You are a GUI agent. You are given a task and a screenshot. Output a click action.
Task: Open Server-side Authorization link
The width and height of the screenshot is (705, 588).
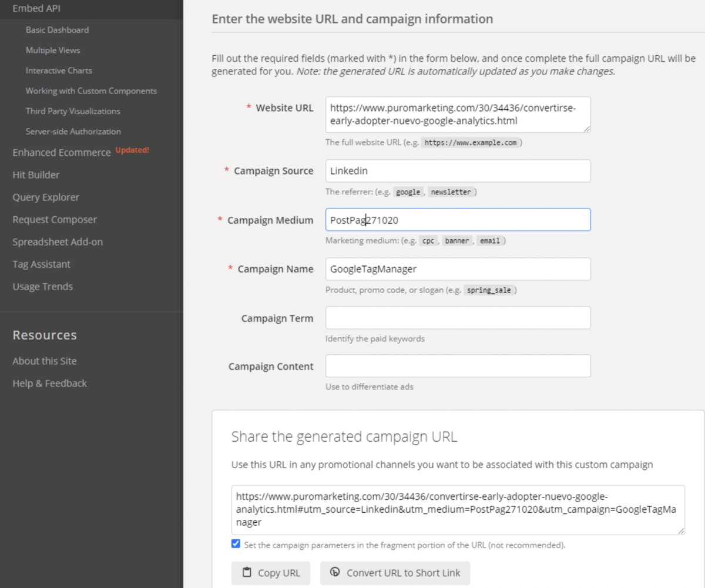(73, 132)
